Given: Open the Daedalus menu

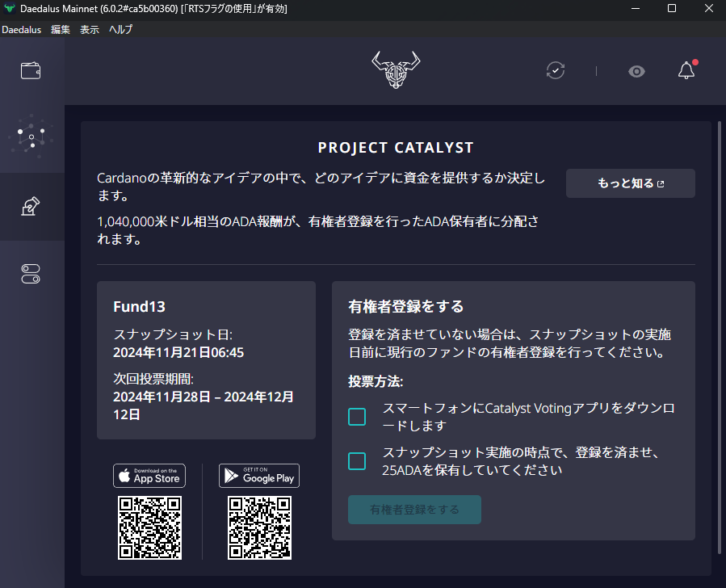Looking at the screenshot, I should [21, 29].
